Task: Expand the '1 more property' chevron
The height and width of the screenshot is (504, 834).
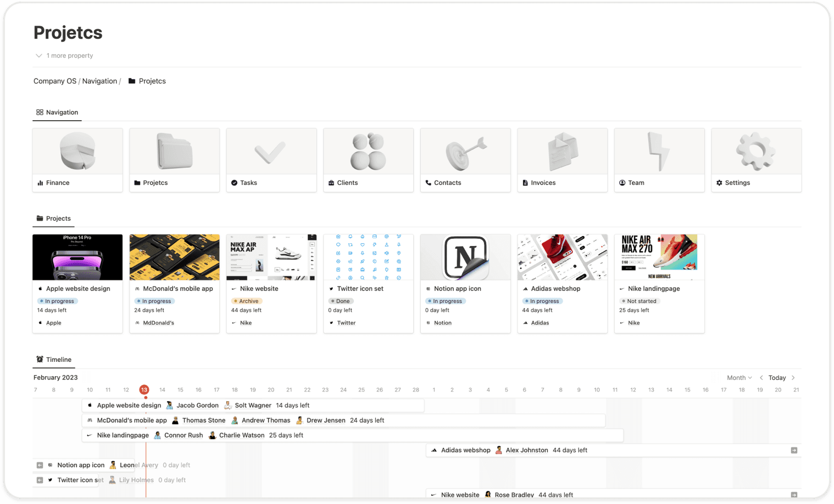Action: pos(39,55)
